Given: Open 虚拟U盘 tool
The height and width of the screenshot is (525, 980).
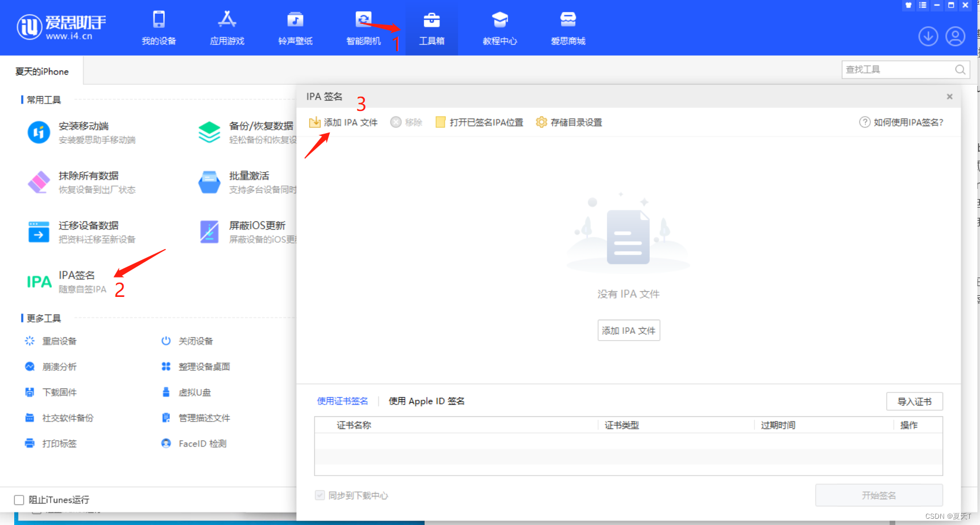Looking at the screenshot, I should 186,392.
